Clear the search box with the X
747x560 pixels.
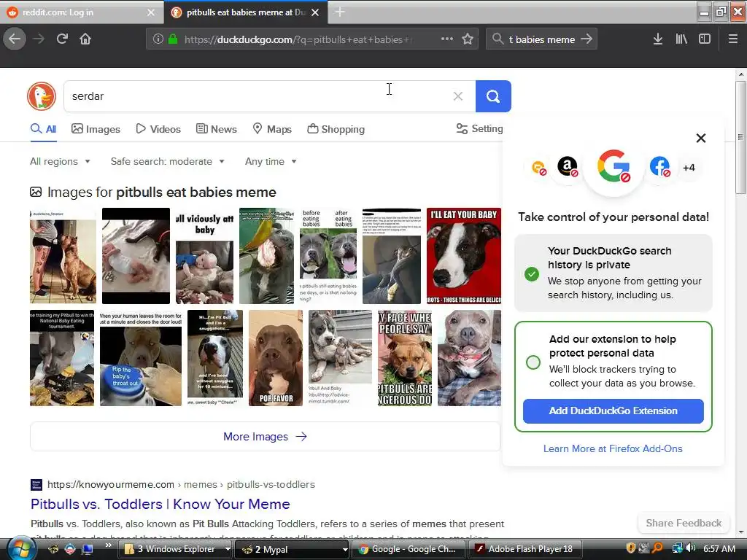pyautogui.click(x=458, y=96)
